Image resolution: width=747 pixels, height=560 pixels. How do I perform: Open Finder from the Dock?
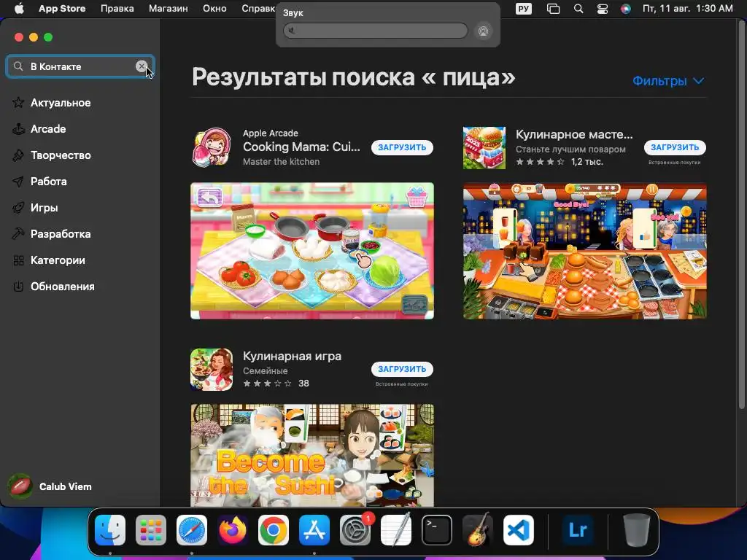pyautogui.click(x=110, y=530)
